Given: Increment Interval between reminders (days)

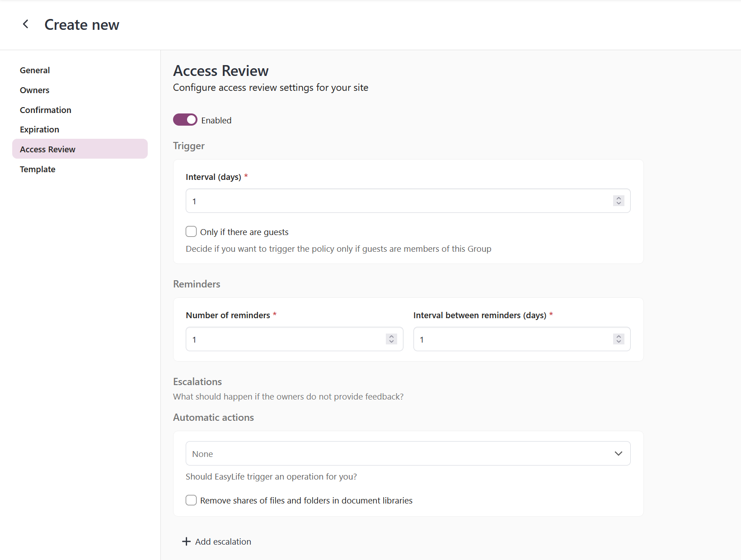Looking at the screenshot, I should coord(619,336).
